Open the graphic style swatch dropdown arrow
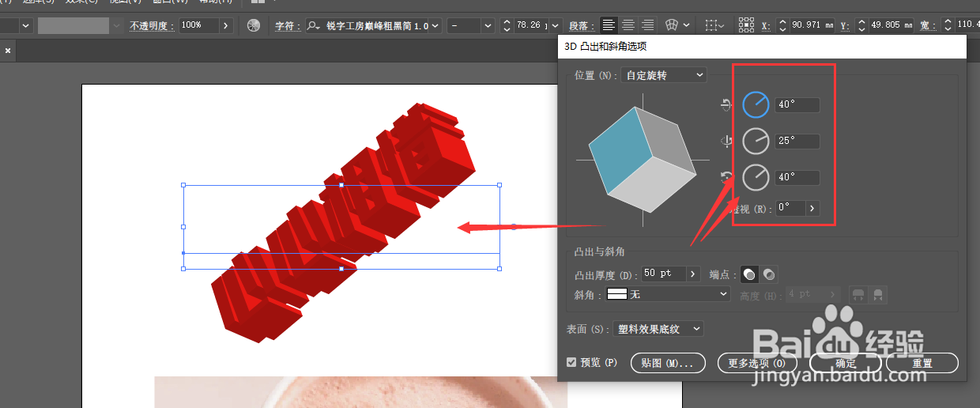The image size is (980, 408). click(x=118, y=25)
